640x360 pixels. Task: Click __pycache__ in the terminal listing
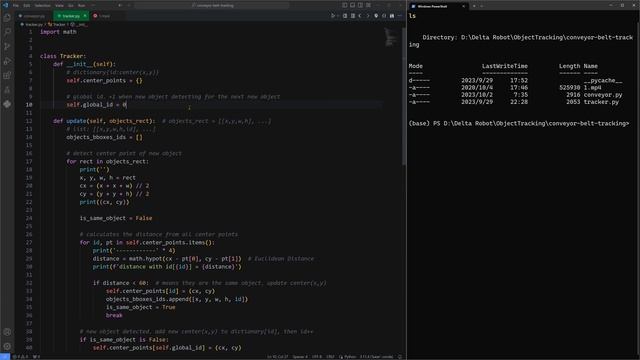pos(603,80)
